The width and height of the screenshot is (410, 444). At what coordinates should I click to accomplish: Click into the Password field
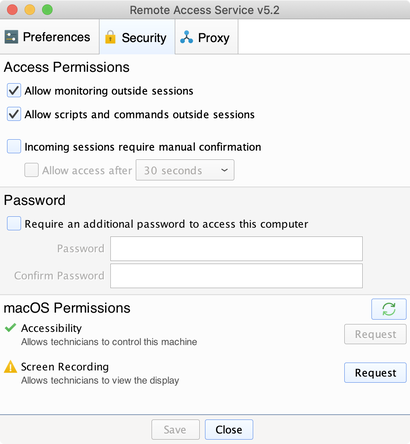(x=236, y=249)
